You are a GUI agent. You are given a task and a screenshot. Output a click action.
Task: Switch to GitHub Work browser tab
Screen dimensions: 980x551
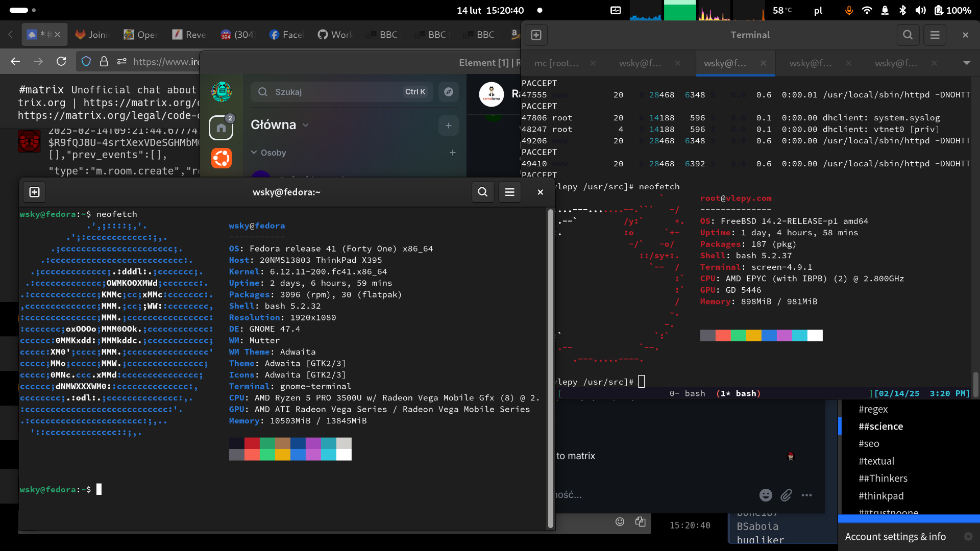(335, 35)
